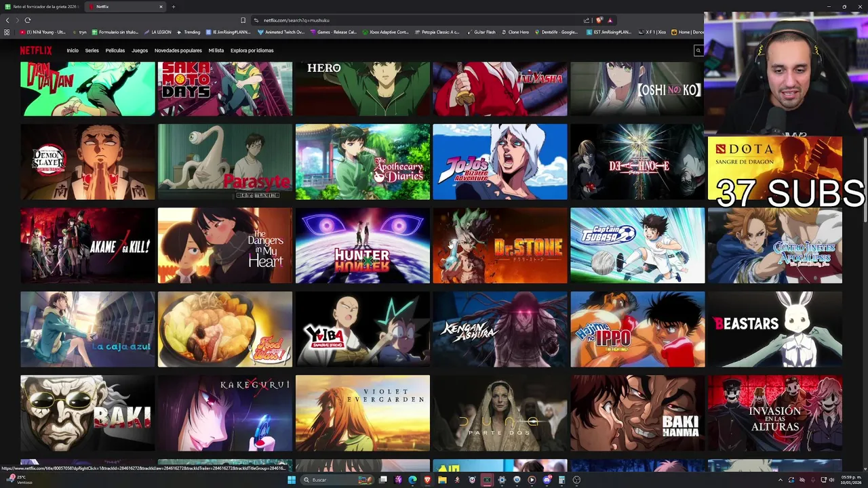
Task: Open Death Note thumbnail
Action: [637, 161]
